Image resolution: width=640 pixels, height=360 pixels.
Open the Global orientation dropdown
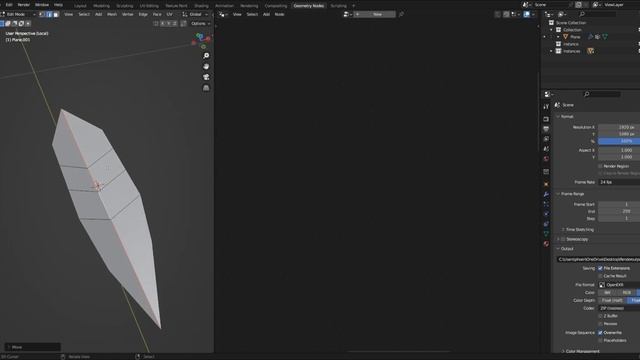pyautogui.click(x=195, y=14)
